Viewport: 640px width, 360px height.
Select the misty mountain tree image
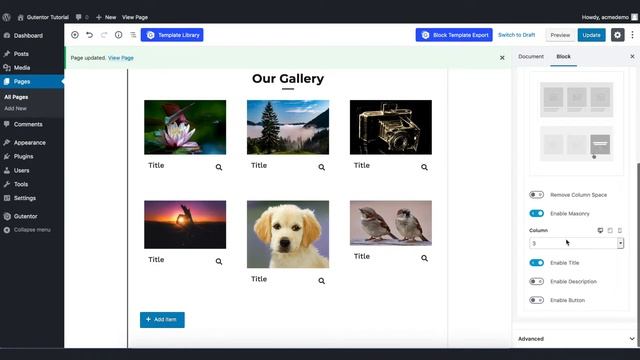tap(288, 127)
